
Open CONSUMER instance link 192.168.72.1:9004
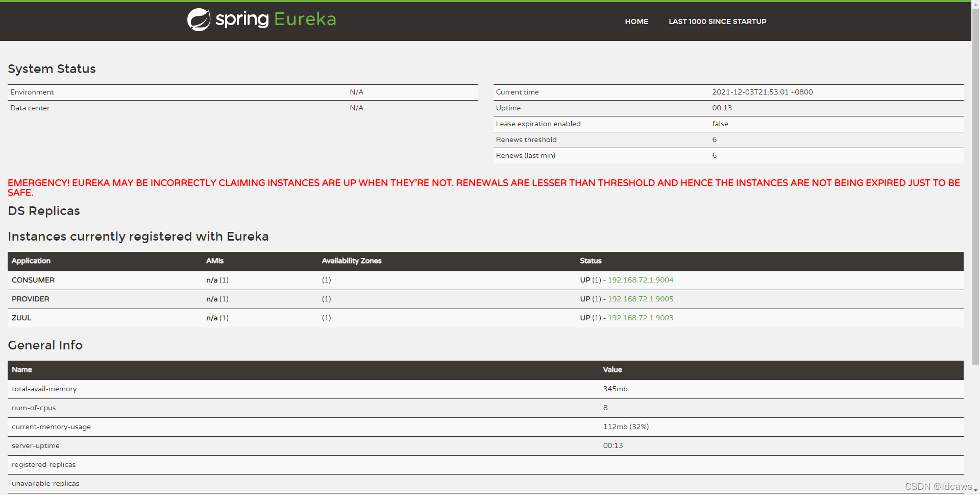(640, 280)
